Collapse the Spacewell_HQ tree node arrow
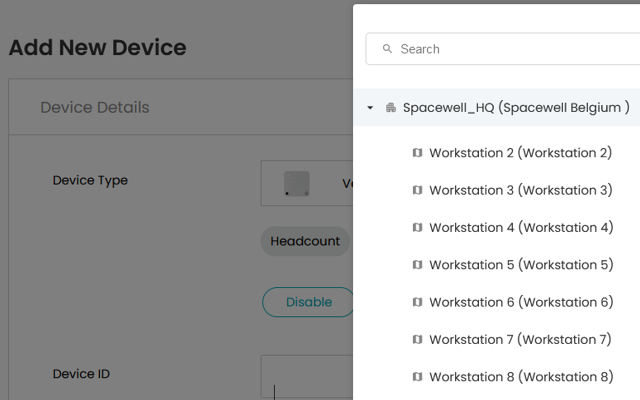 pos(370,108)
